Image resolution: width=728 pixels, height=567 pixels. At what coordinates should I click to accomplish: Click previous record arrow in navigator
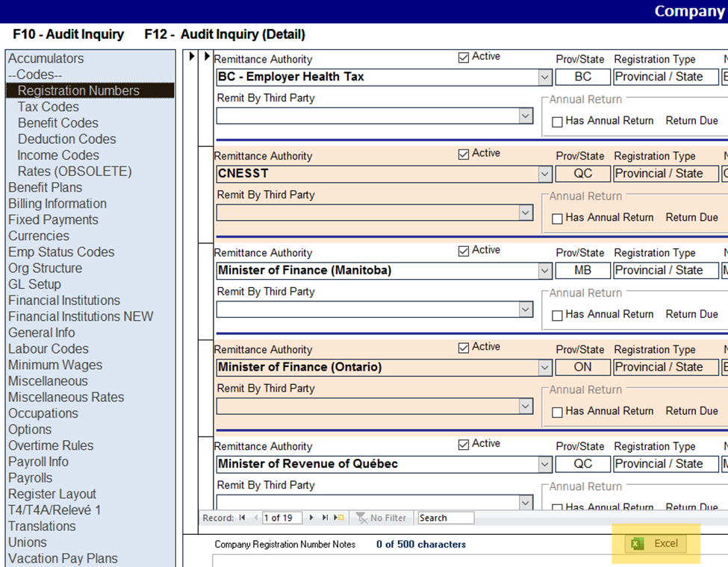256,518
